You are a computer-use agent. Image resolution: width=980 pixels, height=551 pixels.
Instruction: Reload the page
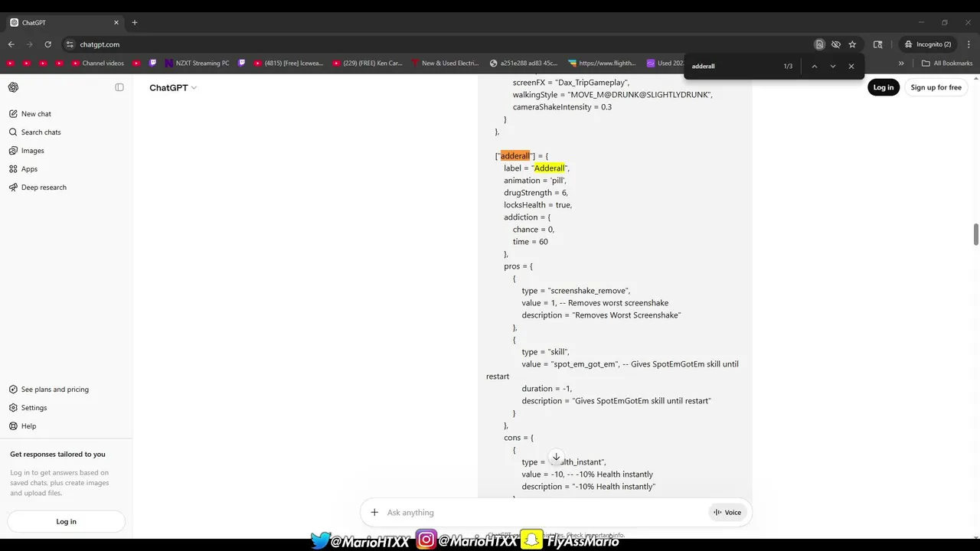[48, 44]
